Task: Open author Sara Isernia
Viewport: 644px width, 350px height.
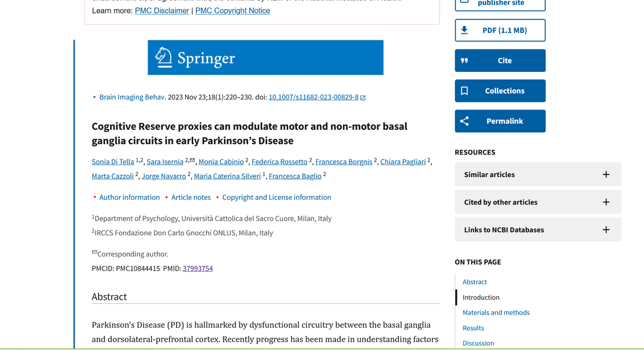Action: point(165,162)
